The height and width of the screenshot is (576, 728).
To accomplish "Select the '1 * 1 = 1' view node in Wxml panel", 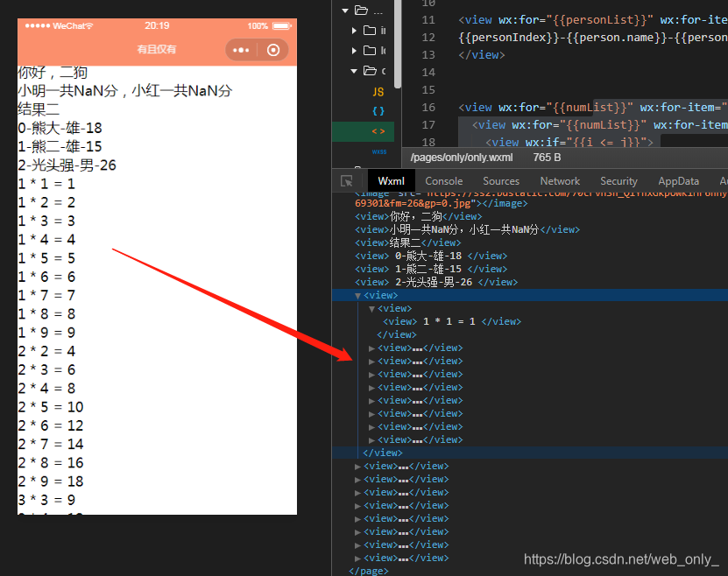I will click(x=452, y=321).
